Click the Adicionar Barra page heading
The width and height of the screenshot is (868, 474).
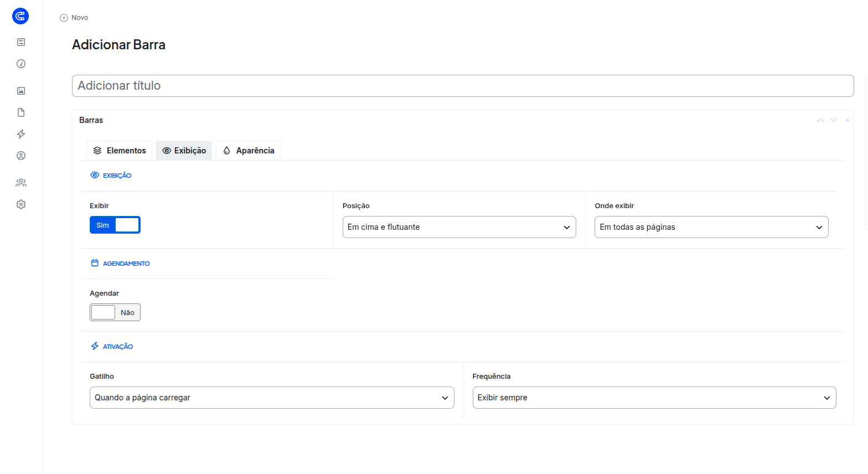(118, 45)
